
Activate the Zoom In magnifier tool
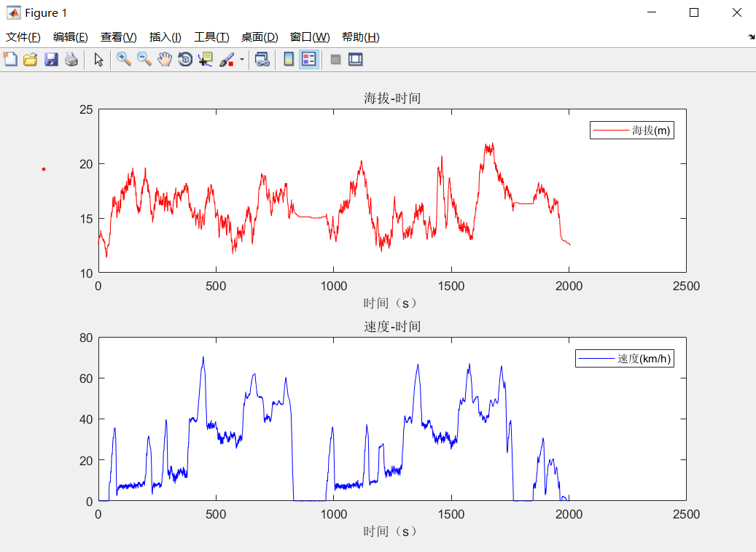point(124,59)
